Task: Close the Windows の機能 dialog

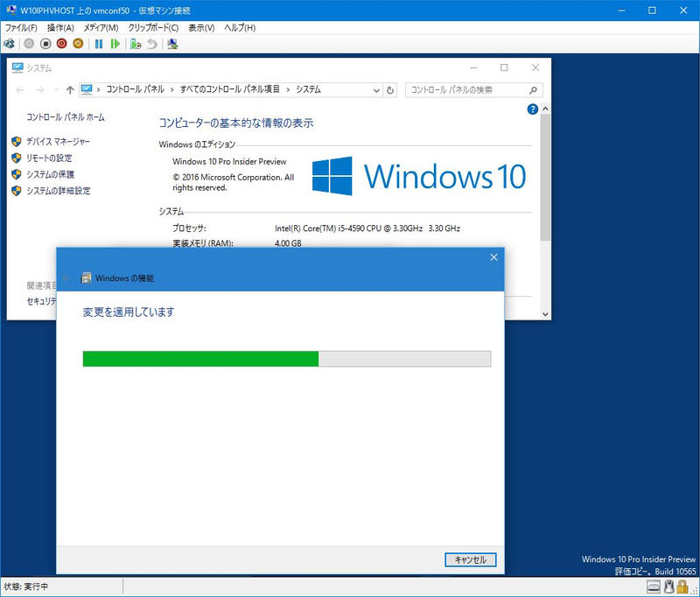Action: (x=493, y=257)
